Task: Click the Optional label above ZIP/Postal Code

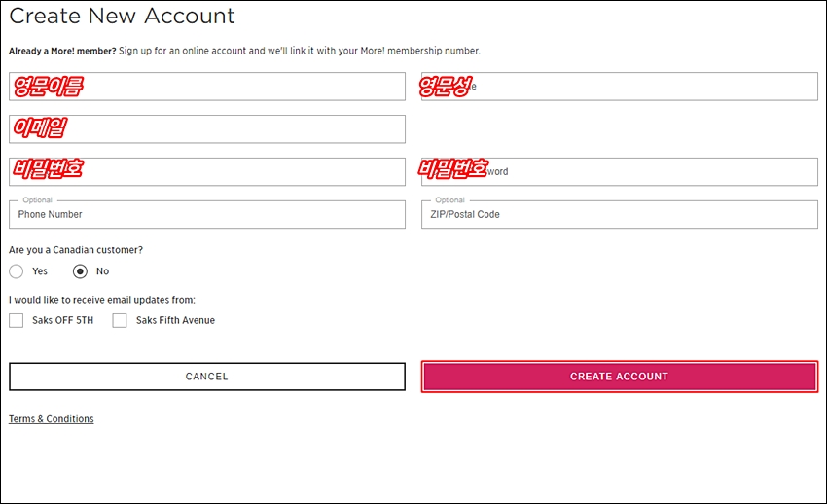Action: click(x=449, y=200)
